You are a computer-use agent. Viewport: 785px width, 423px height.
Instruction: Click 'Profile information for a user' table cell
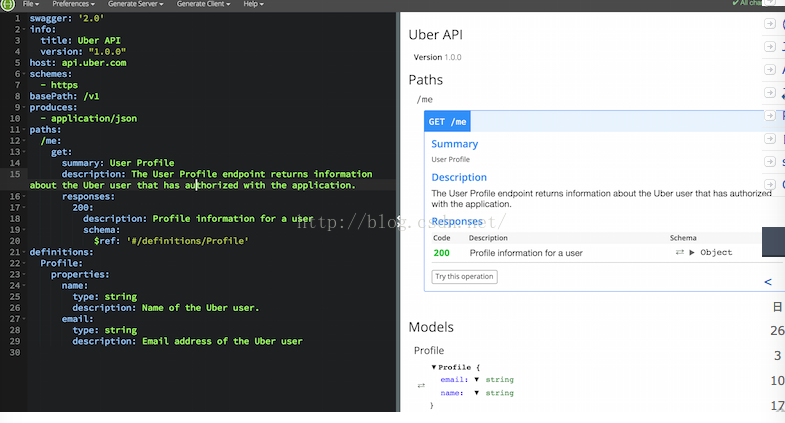click(526, 253)
